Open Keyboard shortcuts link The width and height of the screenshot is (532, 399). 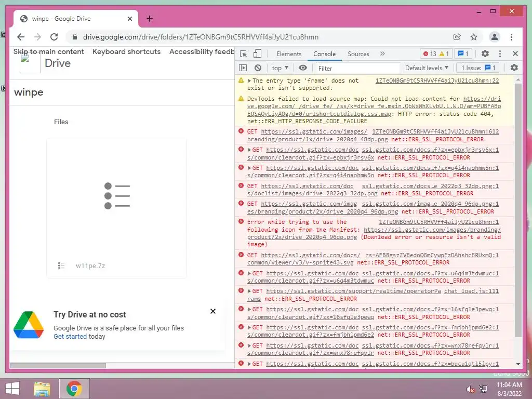(127, 51)
